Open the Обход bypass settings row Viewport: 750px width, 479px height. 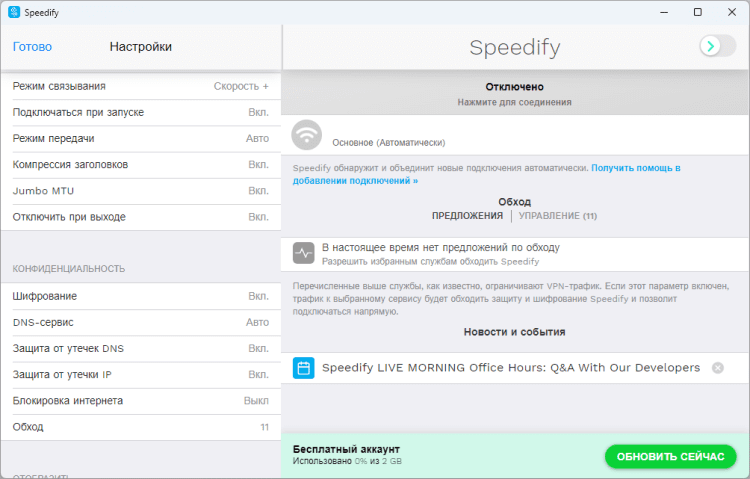pyautogui.click(x=140, y=427)
